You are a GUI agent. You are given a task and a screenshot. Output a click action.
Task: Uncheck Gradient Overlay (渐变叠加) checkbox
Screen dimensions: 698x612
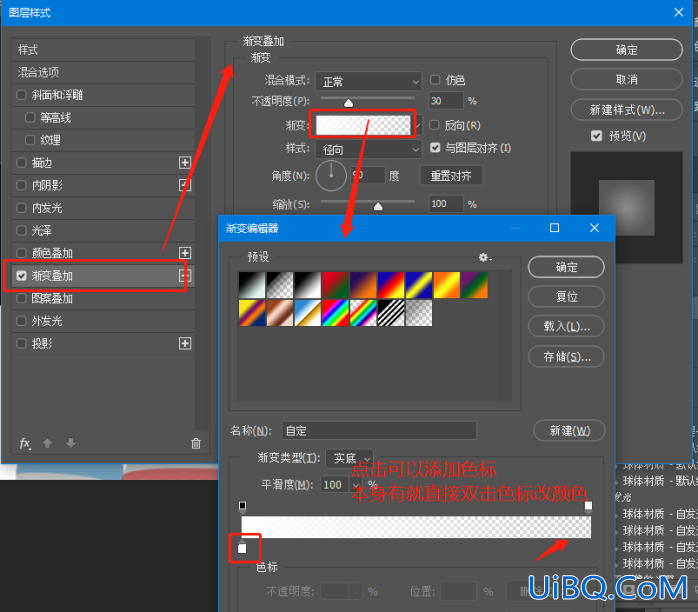(21, 276)
